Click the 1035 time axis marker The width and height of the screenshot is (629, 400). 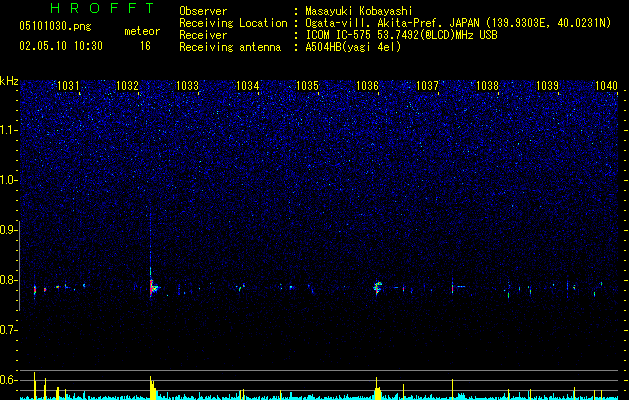pyautogui.click(x=307, y=85)
